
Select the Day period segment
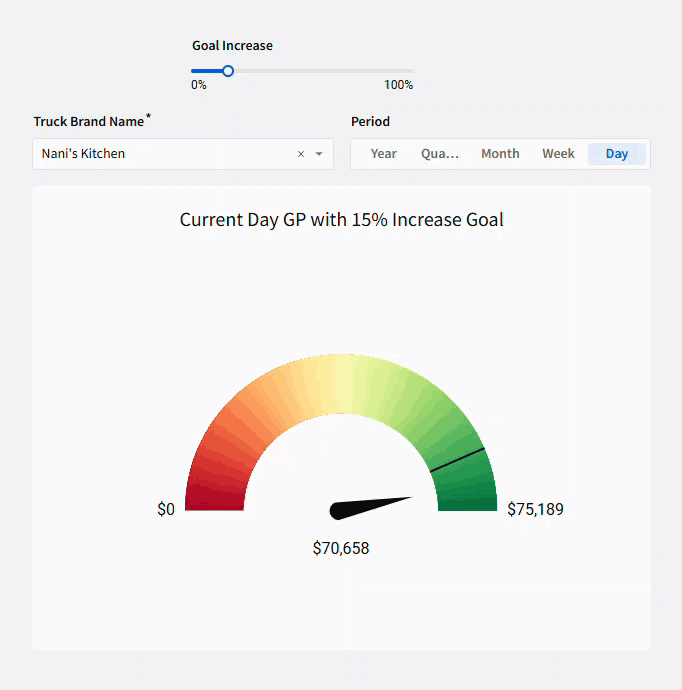[617, 154]
